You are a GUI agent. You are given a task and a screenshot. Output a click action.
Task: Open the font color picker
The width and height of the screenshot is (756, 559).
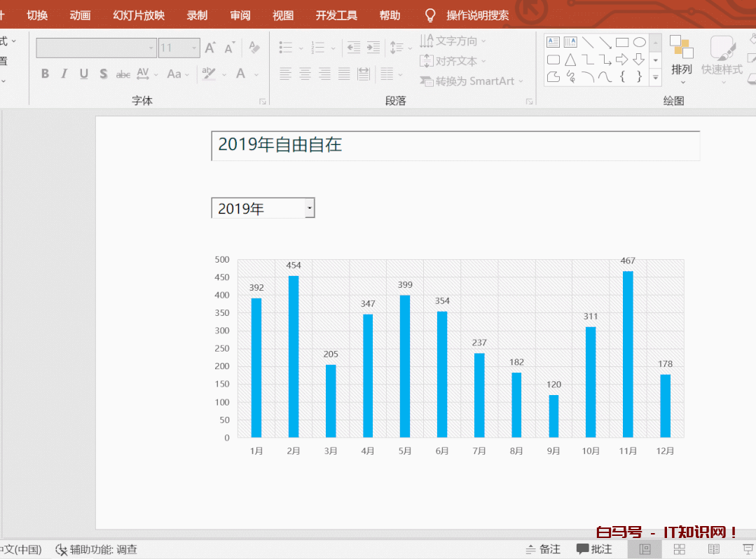click(242, 73)
